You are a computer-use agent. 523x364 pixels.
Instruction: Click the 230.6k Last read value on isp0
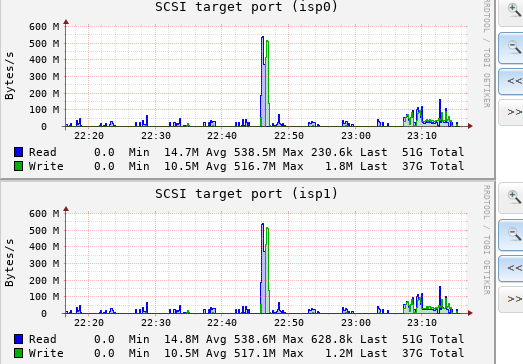coord(332,152)
